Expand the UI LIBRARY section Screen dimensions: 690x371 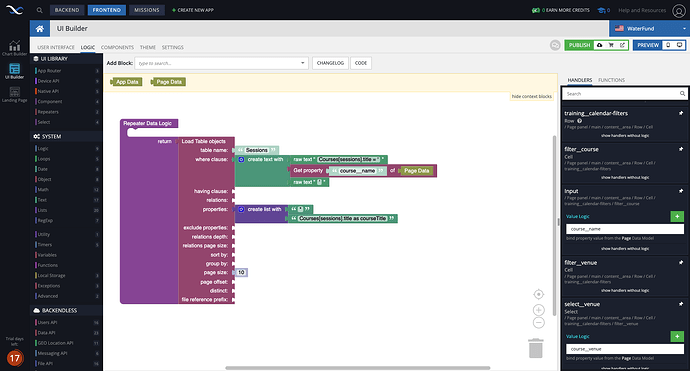click(x=66, y=59)
